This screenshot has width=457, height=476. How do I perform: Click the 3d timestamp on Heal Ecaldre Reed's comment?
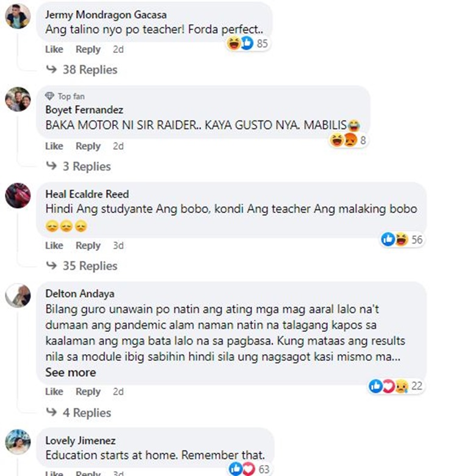pos(118,245)
